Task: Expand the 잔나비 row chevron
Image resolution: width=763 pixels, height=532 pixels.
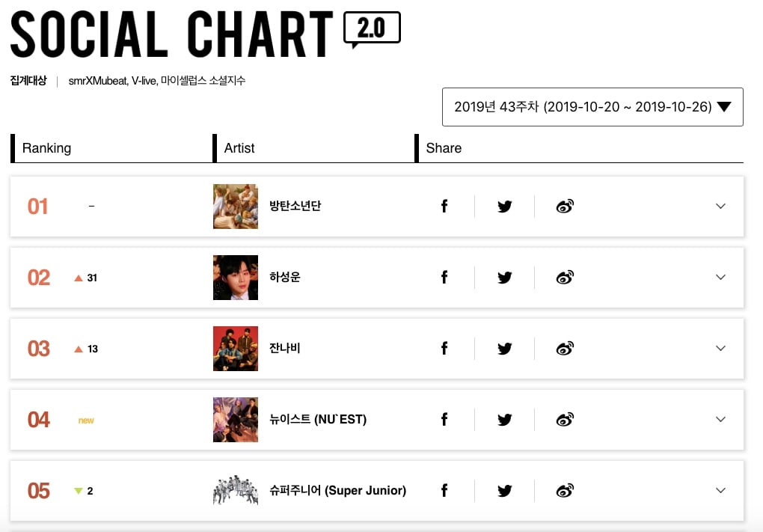Action: point(720,349)
